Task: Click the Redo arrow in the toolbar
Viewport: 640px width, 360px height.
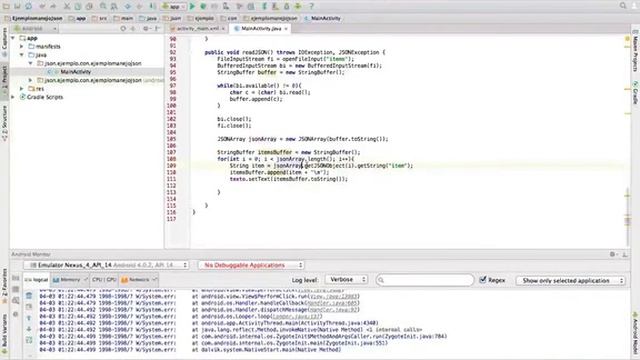Action: coord(53,6)
